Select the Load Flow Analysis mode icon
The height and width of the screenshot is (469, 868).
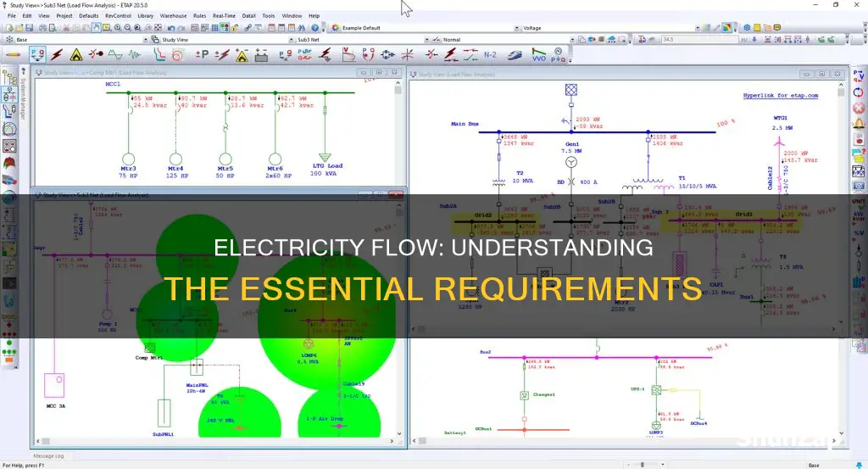37,55
